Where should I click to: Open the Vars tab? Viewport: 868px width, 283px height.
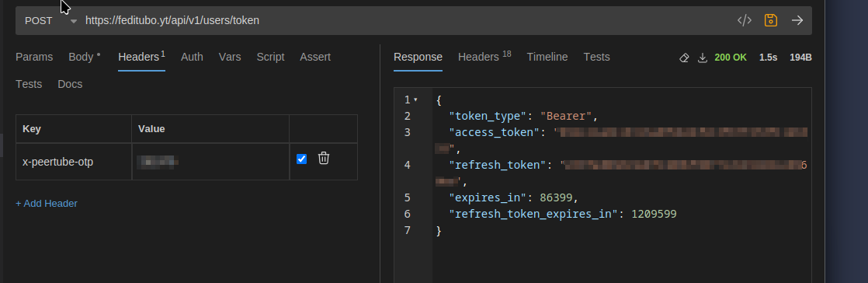[x=230, y=57]
